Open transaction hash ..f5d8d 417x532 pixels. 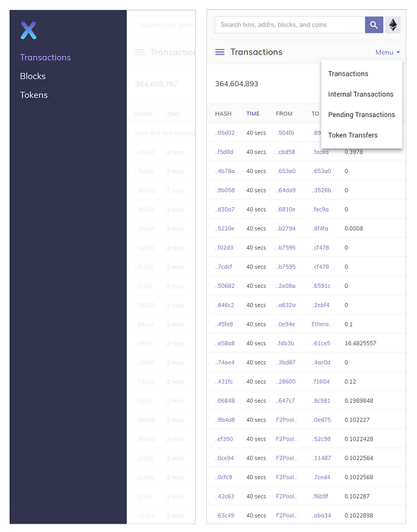(224, 152)
